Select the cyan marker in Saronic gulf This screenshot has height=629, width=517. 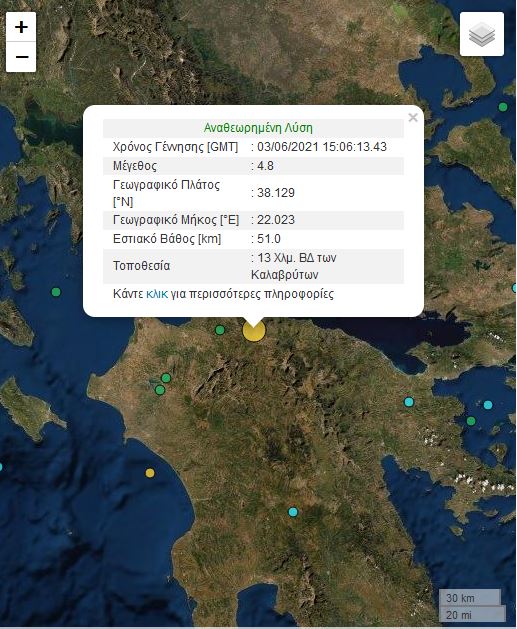[488, 405]
